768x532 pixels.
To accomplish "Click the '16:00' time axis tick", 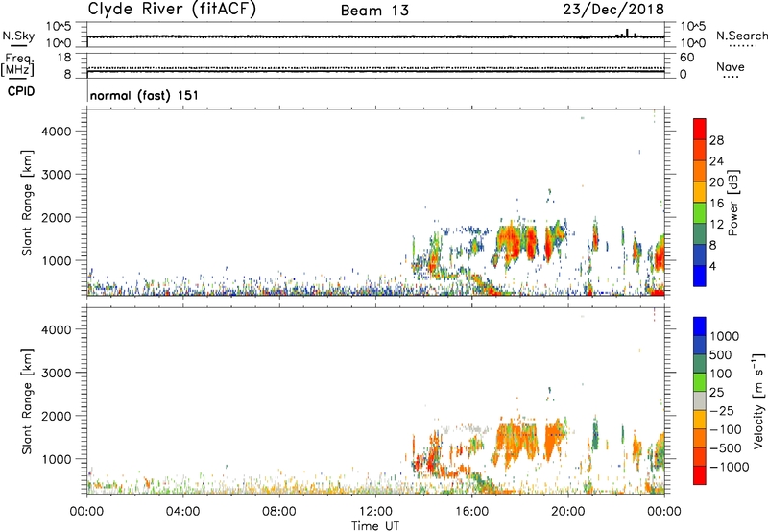I will [x=471, y=512].
